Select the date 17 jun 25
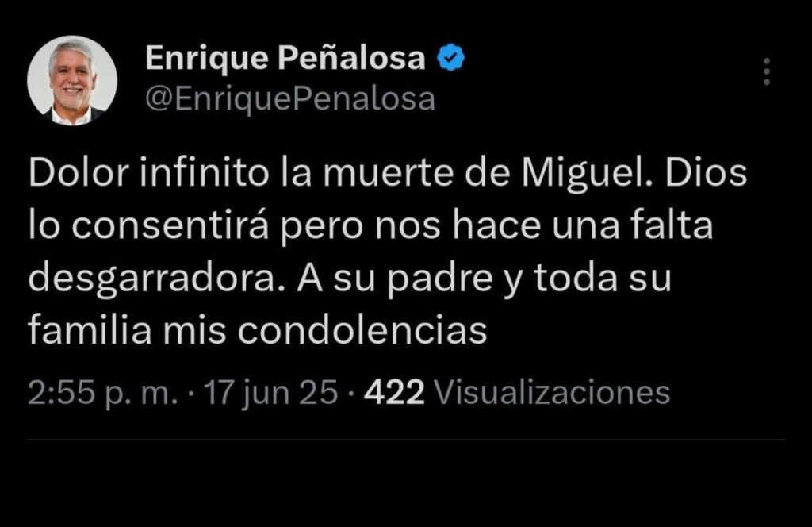This screenshot has width=812, height=527. [x=271, y=392]
